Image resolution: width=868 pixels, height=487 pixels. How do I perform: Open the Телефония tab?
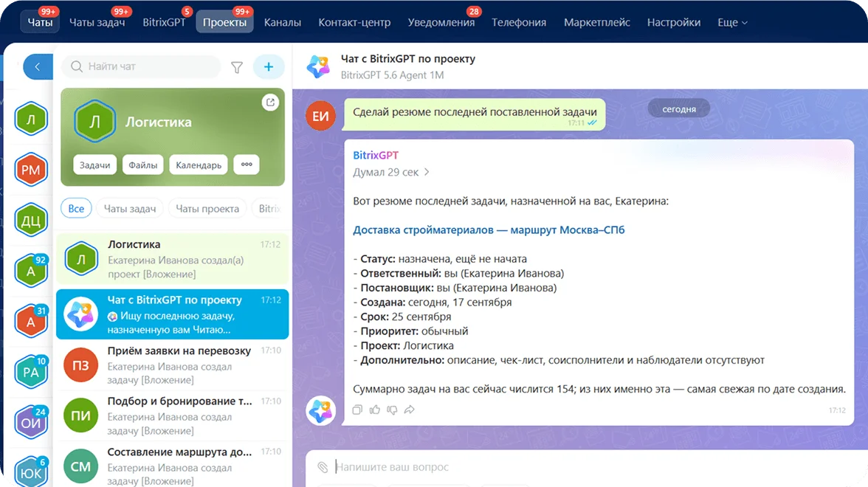click(x=519, y=22)
